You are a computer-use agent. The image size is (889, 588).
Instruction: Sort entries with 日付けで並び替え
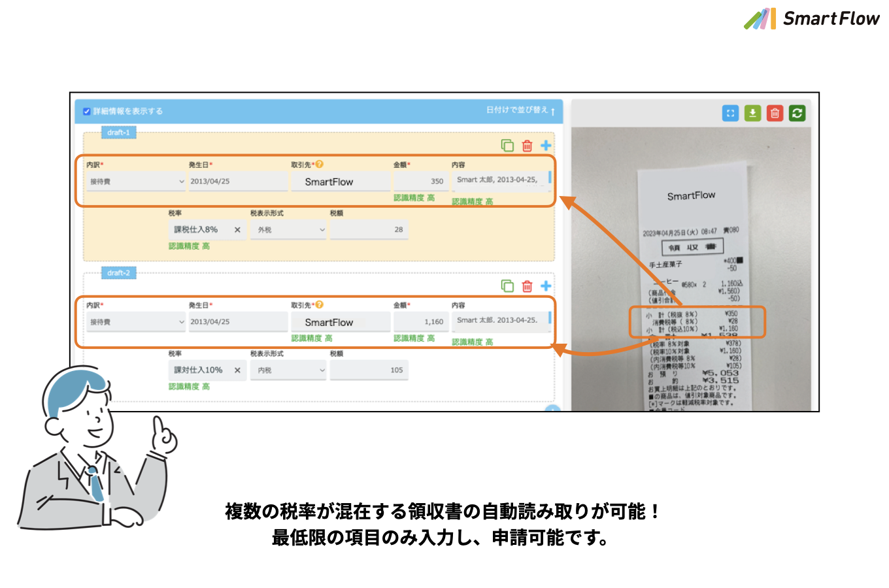tap(520, 110)
